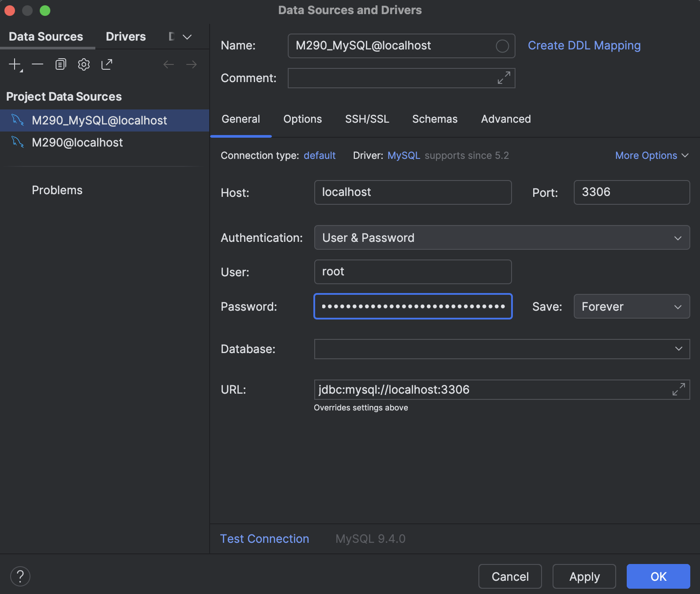This screenshot has height=594, width=700.
Task: Open the Save password Forever dropdown
Action: (x=632, y=306)
